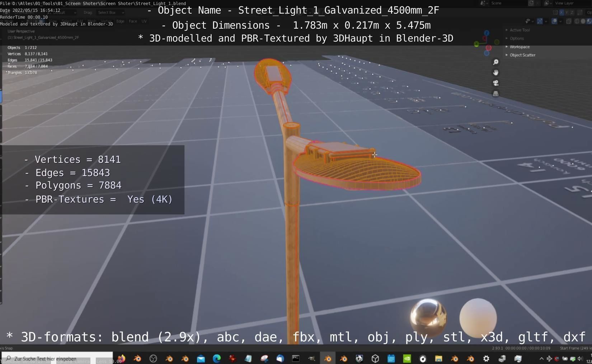Toggle X-ray mode in viewport header
This screenshot has width=592, height=364.
pos(569,21)
